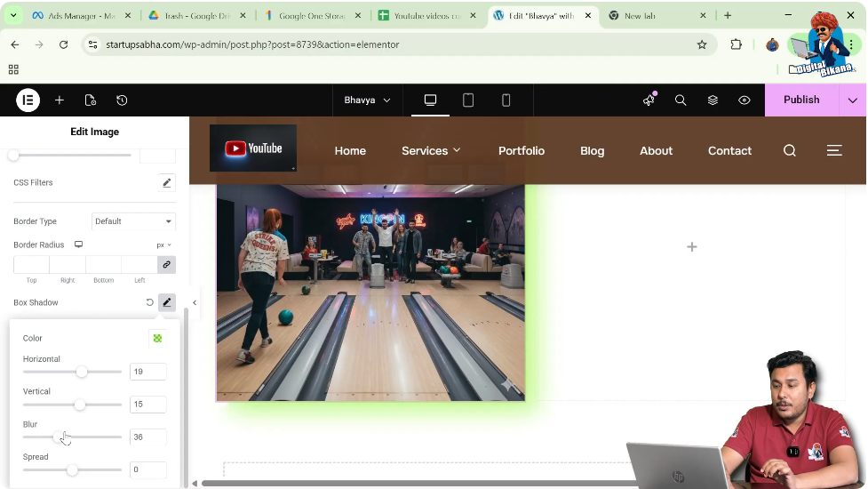Open the Elementor AI assistant icon

point(649,100)
